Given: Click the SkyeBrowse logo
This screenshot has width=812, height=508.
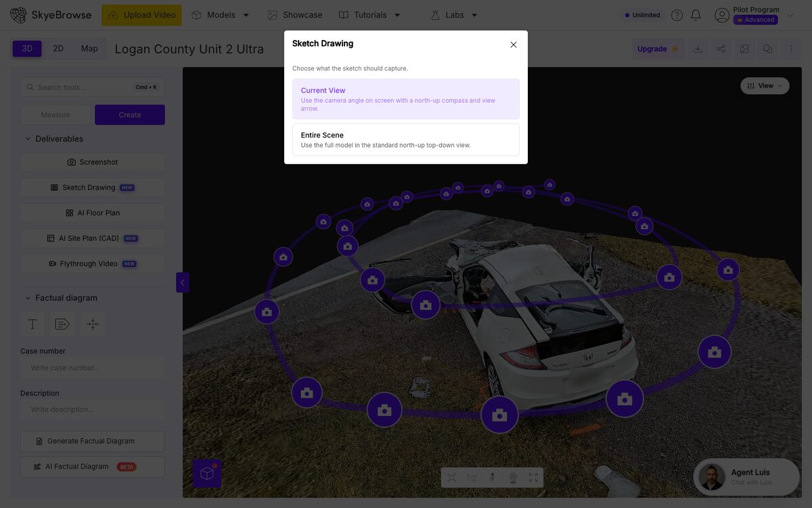Looking at the screenshot, I should [x=51, y=15].
